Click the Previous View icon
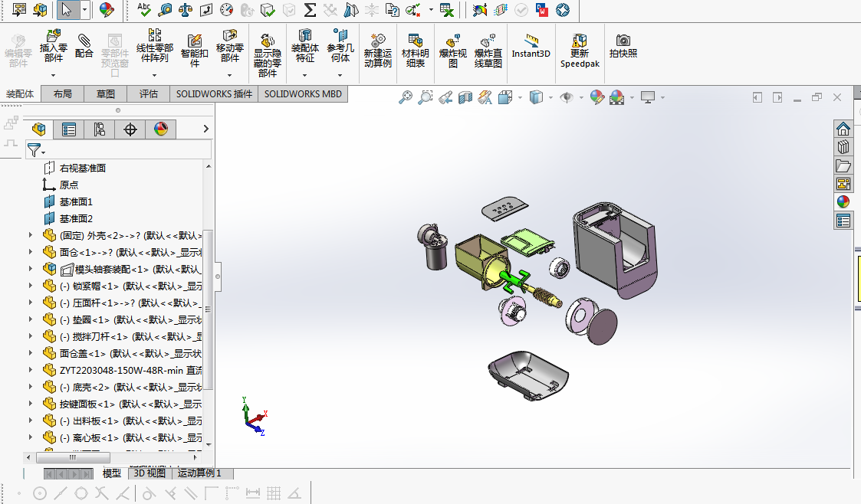 click(445, 97)
